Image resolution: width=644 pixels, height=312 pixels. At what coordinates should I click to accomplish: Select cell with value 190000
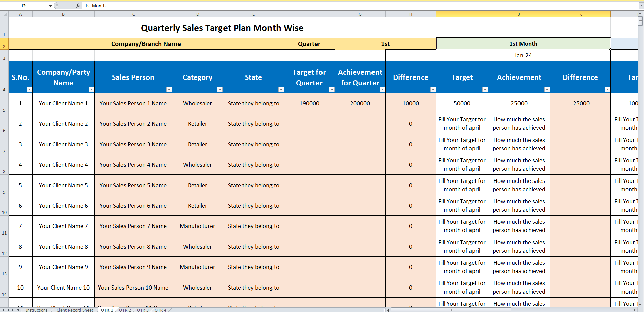(x=309, y=103)
